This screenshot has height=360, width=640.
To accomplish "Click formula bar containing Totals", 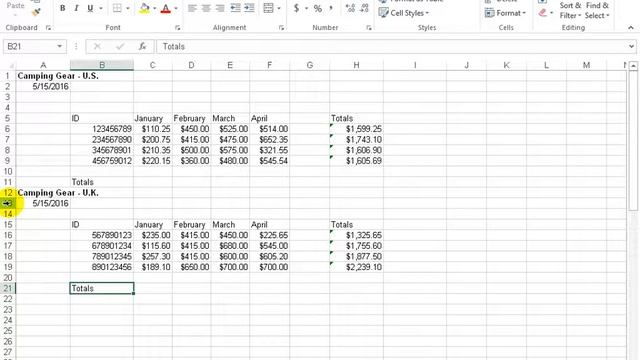I will pyautogui.click(x=392, y=47).
